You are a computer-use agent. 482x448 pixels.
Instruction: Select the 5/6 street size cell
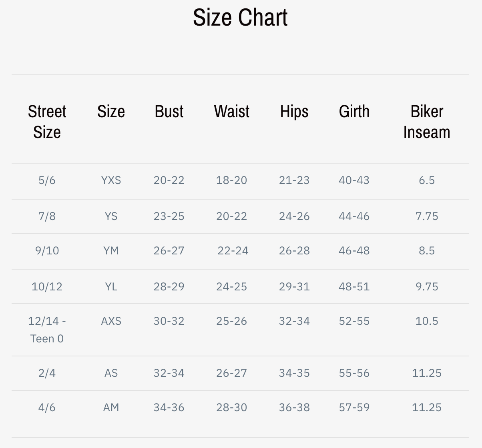tap(47, 180)
